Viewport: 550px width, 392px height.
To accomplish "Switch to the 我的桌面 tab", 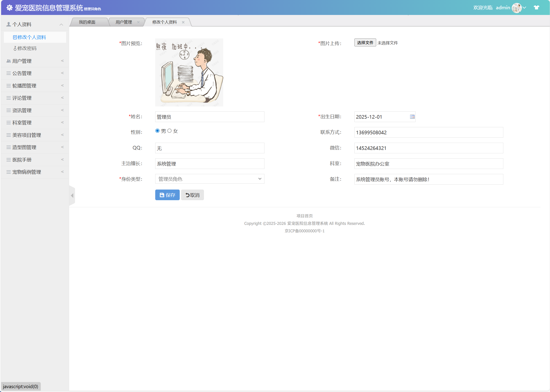I will click(x=87, y=22).
